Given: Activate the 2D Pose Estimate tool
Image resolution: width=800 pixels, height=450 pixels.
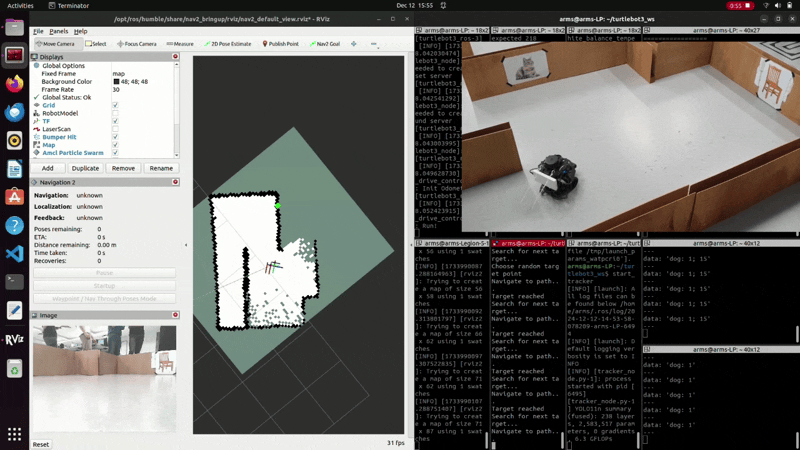Looking at the screenshot, I should pos(228,44).
